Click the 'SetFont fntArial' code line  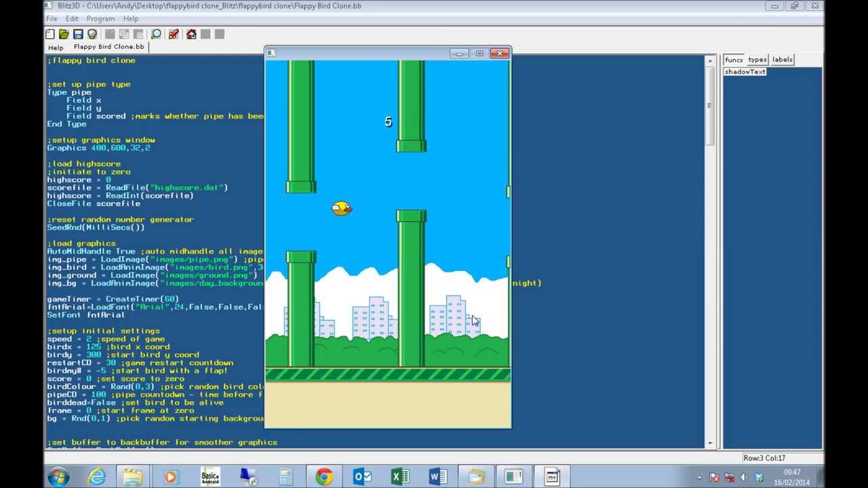[85, 314]
